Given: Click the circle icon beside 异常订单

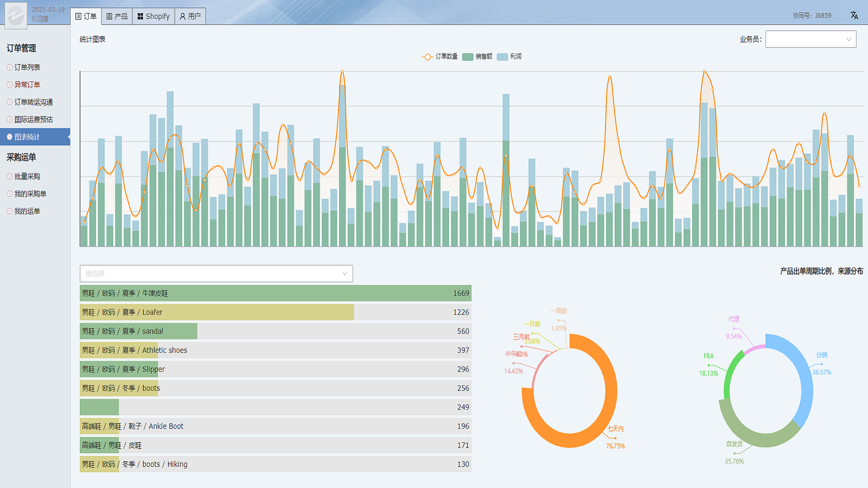Looking at the screenshot, I should point(10,85).
